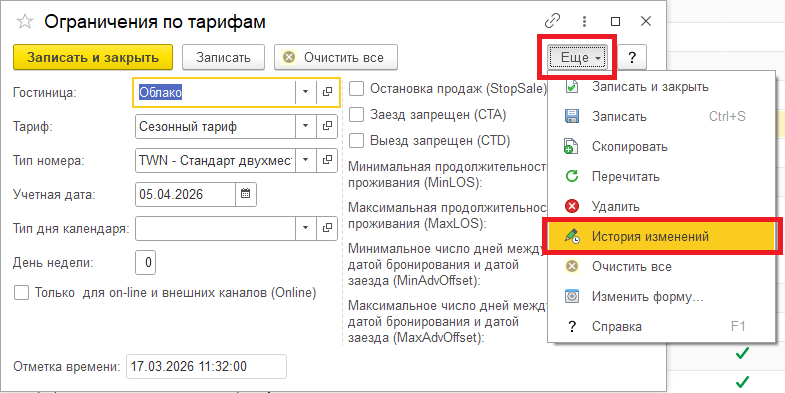Open Гостиница value with its open-form icon
Image resolution: width=785 pixels, height=393 pixels.
tap(327, 92)
